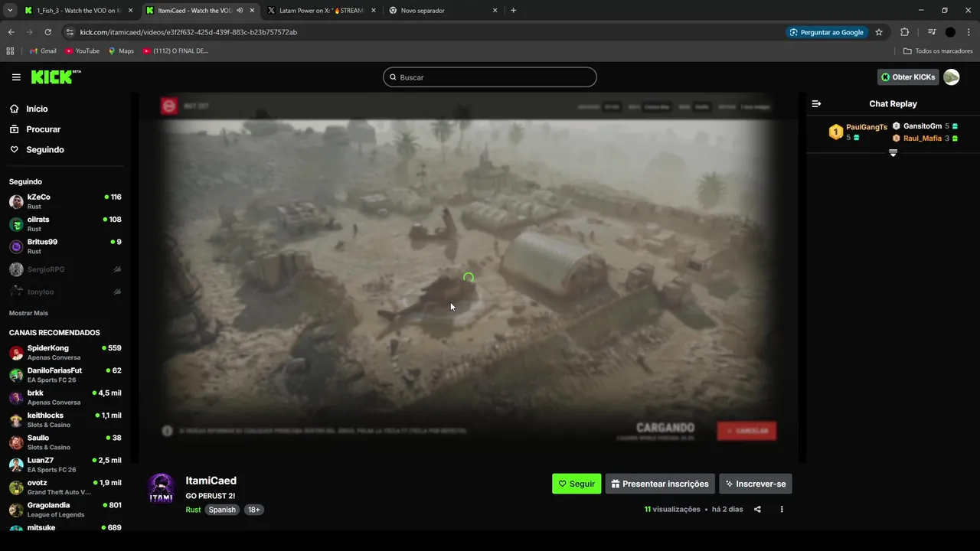Open Todos os marcadores folder
Viewport: 980px width, 551px height.
(938, 51)
